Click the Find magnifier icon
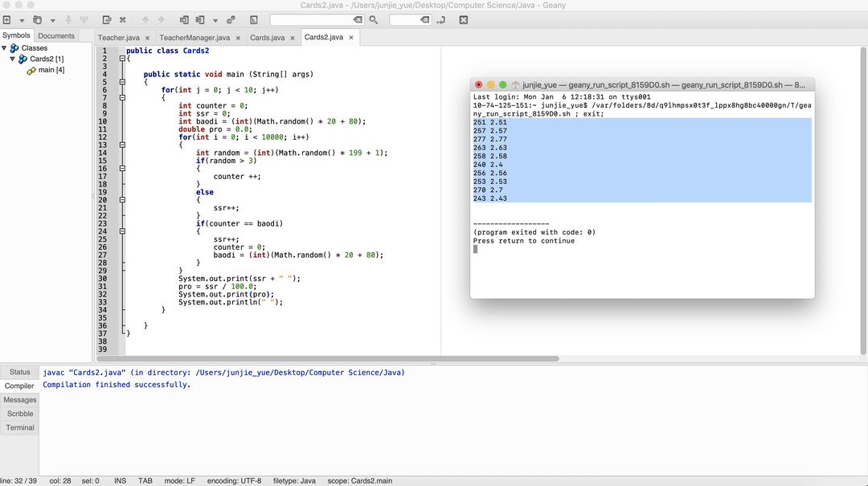Screen dimensions: 868x486 click(x=374, y=20)
